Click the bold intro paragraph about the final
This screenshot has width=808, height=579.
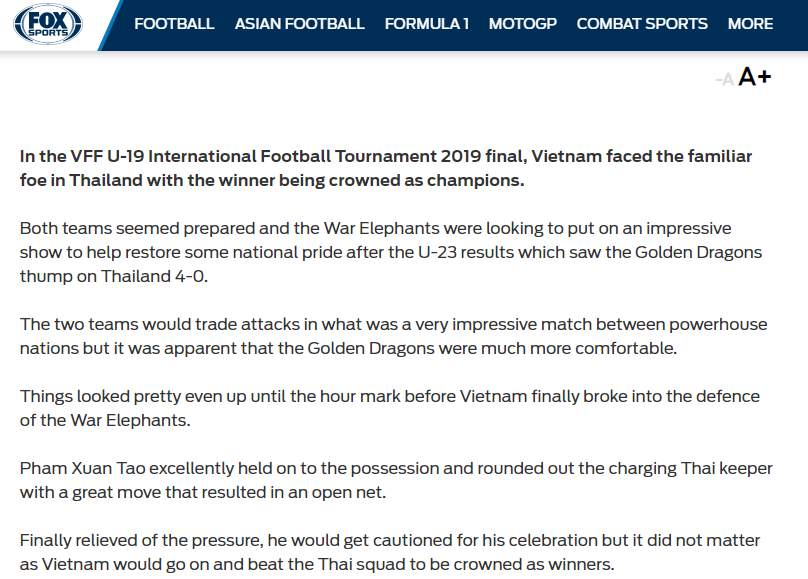(x=386, y=168)
